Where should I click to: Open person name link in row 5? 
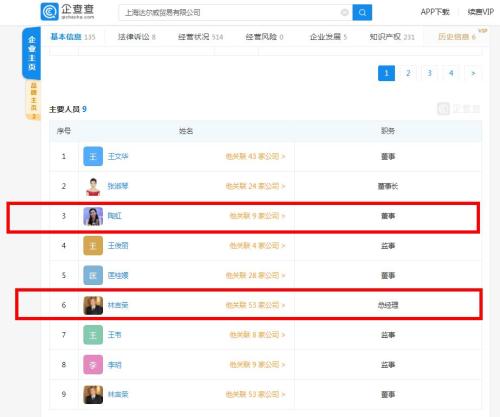(x=118, y=275)
